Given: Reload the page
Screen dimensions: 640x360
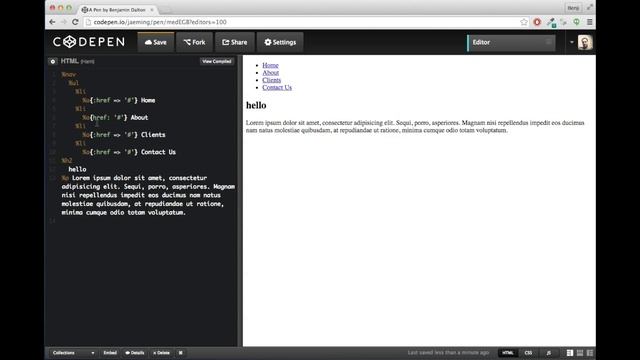Looking at the screenshot, I should [x=75, y=22].
